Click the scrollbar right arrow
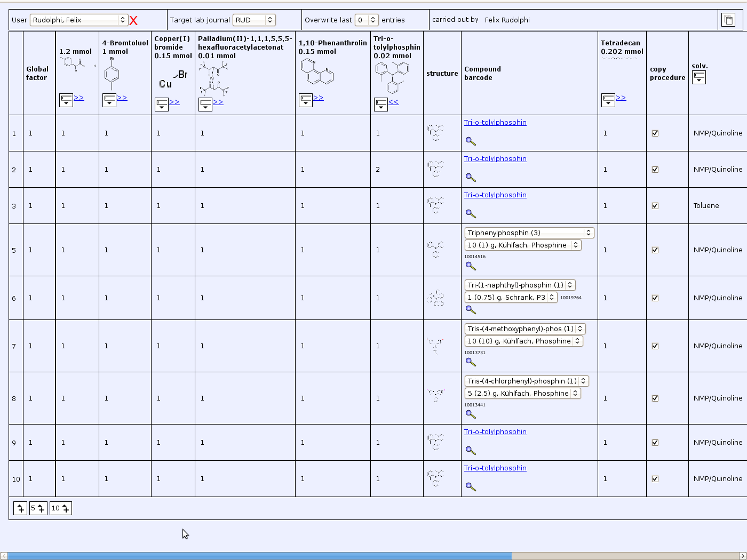The image size is (747, 560). click(743, 556)
